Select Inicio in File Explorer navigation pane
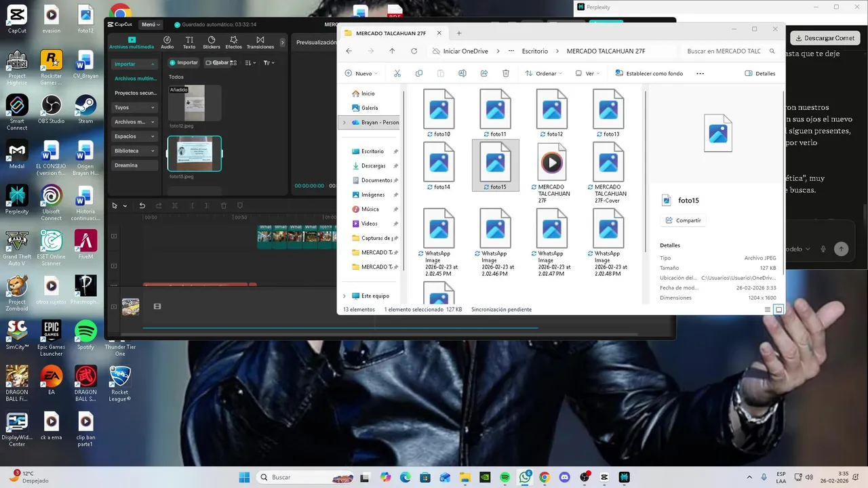Screen dimensions: 868x488 (x=368, y=94)
